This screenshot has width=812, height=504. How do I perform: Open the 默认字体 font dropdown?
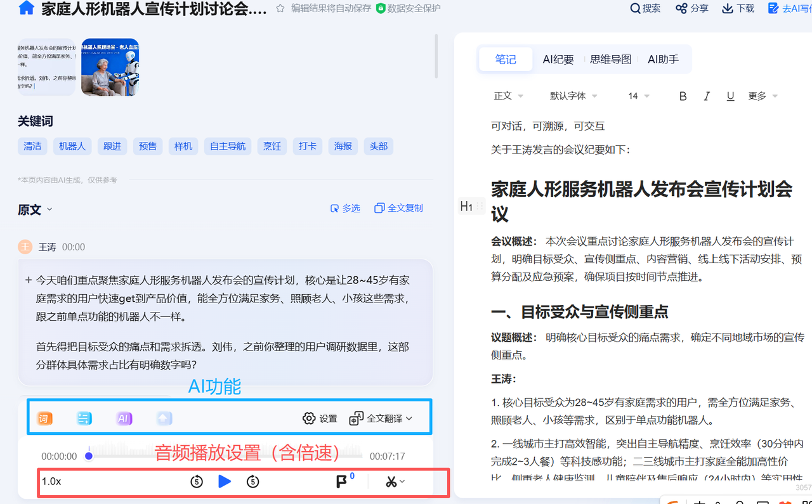573,96
